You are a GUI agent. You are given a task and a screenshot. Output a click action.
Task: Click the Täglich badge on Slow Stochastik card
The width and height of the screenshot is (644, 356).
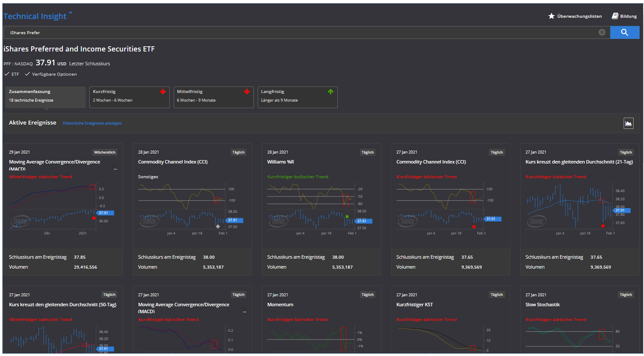click(626, 295)
